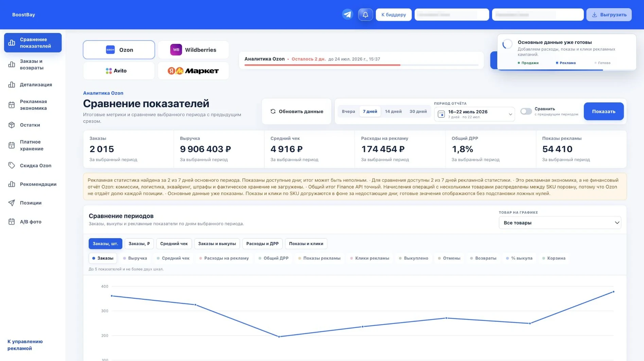Click the A/B фото calendar icon

(x=12, y=221)
